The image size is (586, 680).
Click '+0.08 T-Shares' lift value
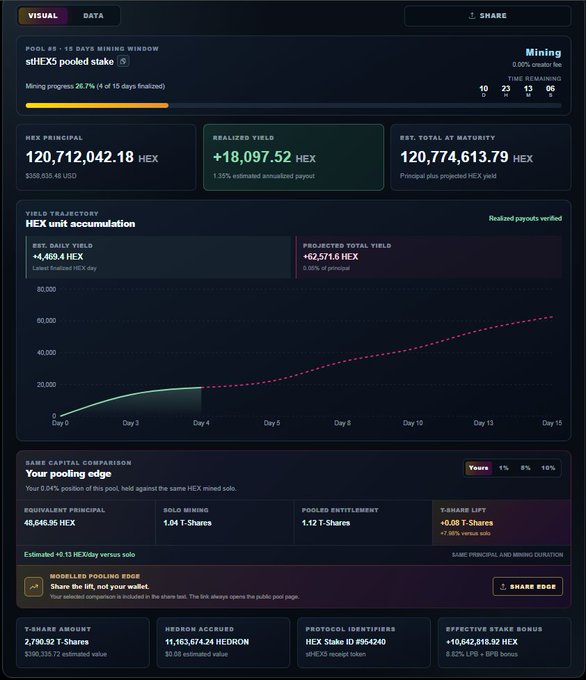click(x=467, y=523)
